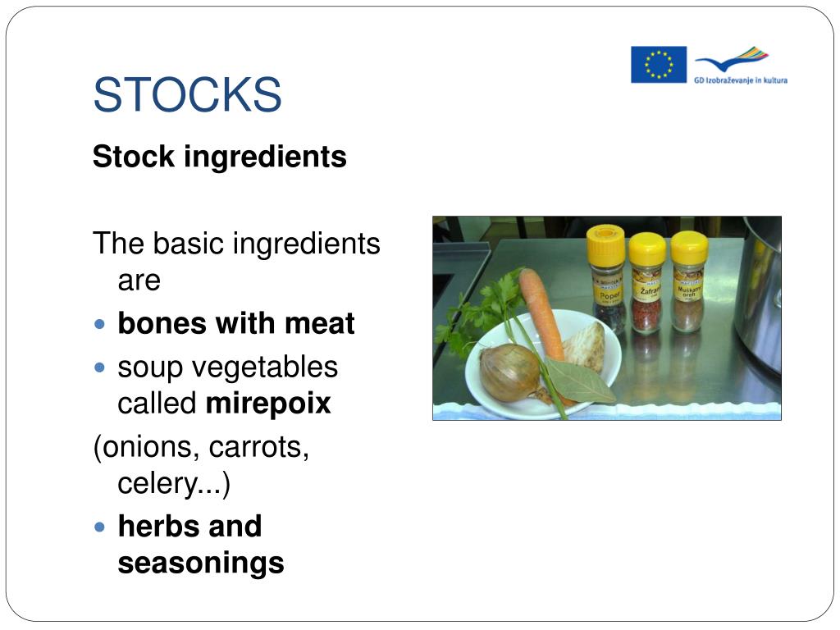The width and height of the screenshot is (840, 630).
Task: Click The basic ingredients are line
Action: pos(236,261)
